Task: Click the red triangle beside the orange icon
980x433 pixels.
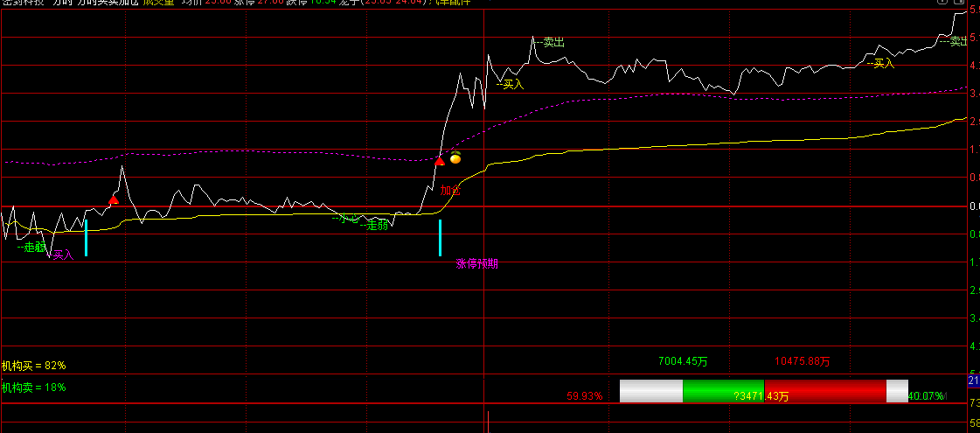Action: [x=440, y=162]
